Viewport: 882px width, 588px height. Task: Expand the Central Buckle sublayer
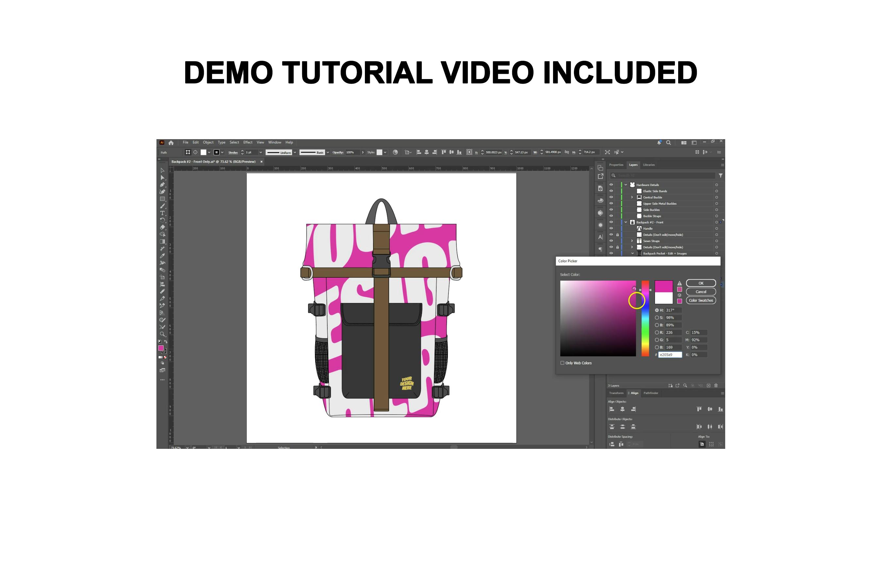coord(632,197)
